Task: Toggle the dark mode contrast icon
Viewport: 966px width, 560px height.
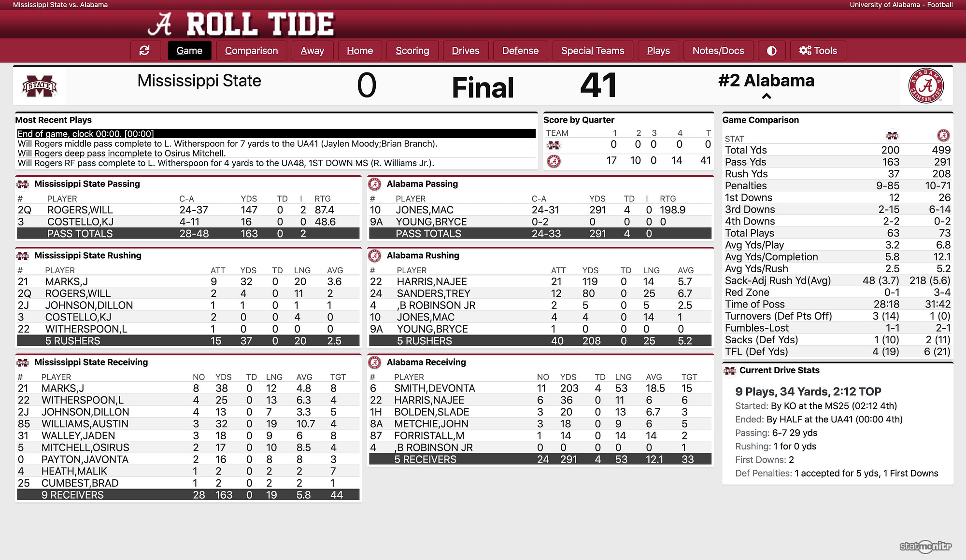Action: click(x=771, y=51)
